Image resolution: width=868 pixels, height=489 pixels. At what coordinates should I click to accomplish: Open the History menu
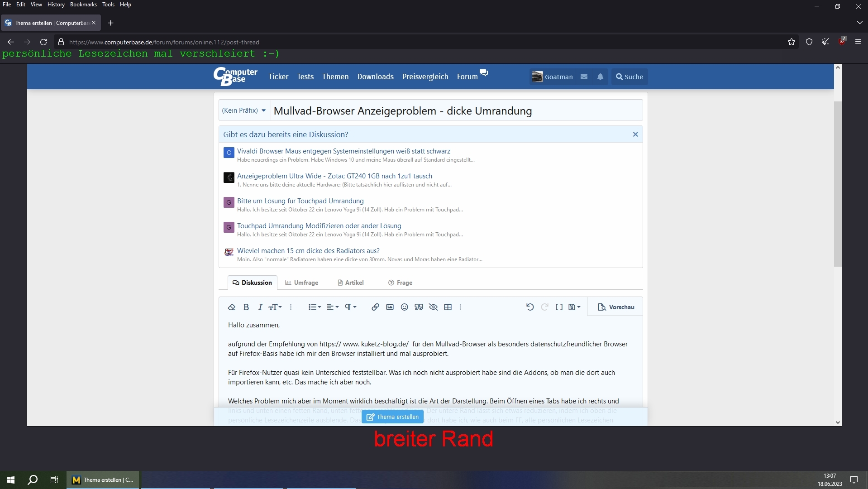56,5
